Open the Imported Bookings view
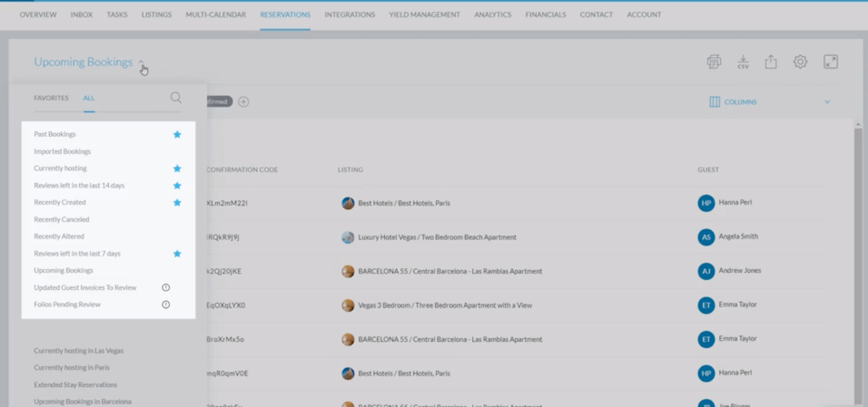868x407 pixels. click(62, 151)
